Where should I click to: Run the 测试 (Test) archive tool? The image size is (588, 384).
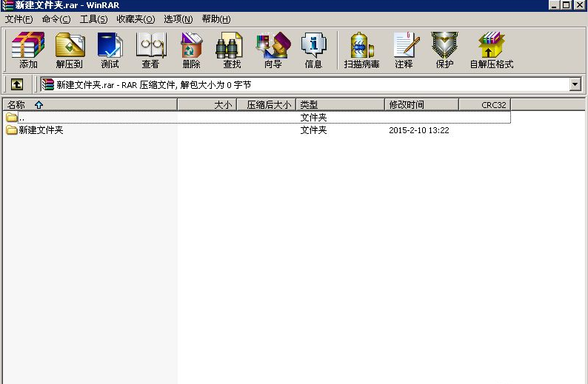pos(110,50)
